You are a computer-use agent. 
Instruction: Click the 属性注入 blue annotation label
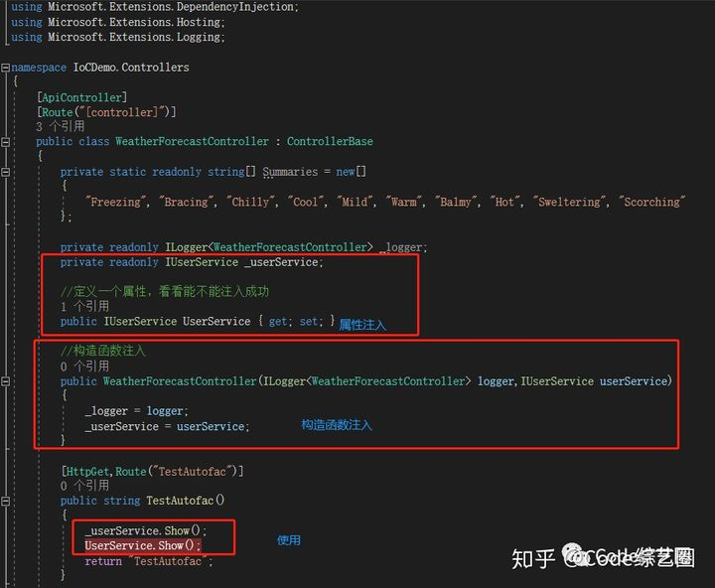pos(362,325)
